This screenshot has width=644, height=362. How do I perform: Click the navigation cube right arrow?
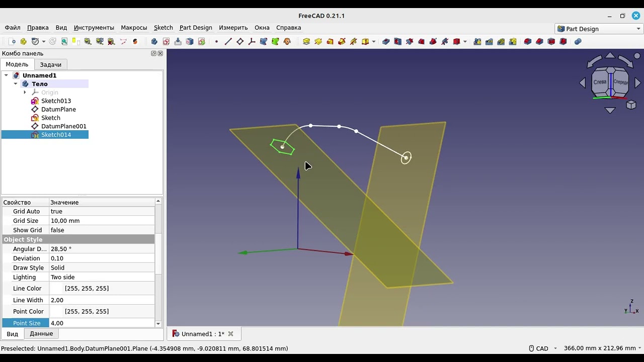tap(638, 82)
